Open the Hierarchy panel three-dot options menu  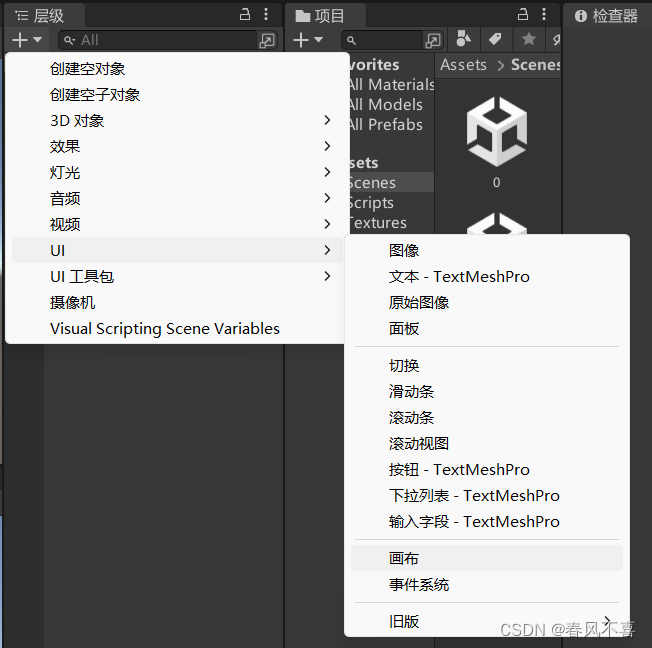point(266,15)
